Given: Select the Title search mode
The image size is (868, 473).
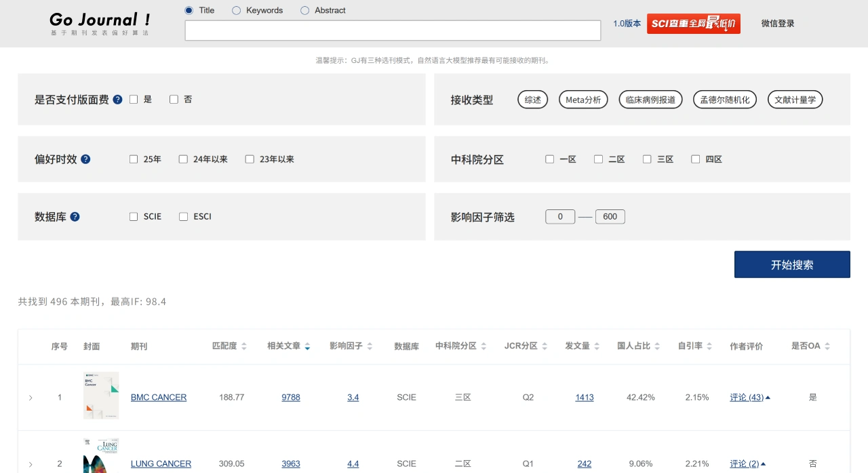Looking at the screenshot, I should point(189,10).
